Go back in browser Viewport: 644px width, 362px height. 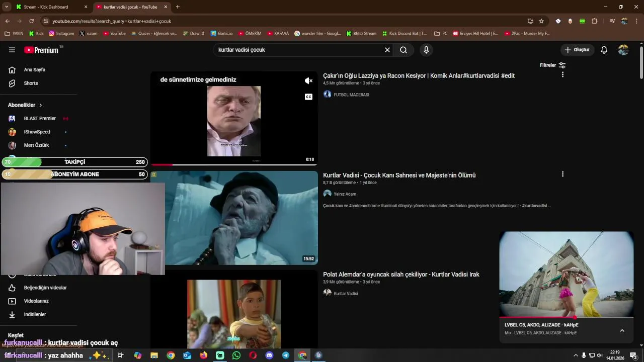pos(7,21)
